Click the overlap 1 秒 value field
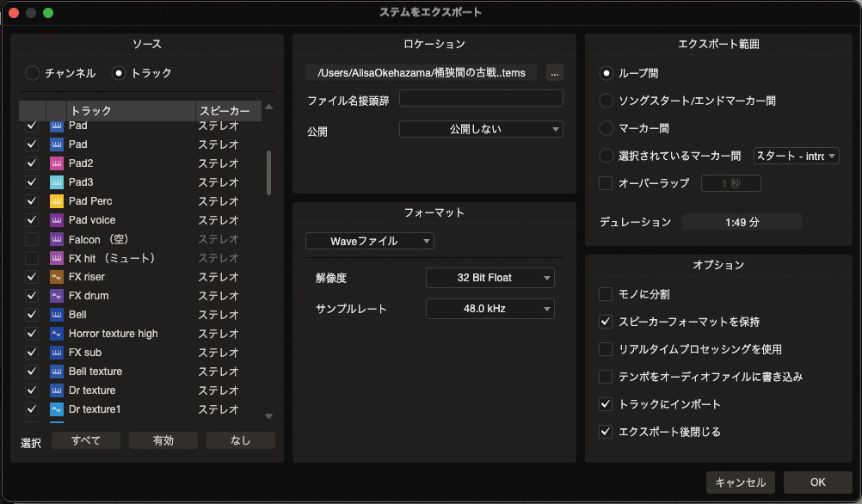 click(731, 183)
